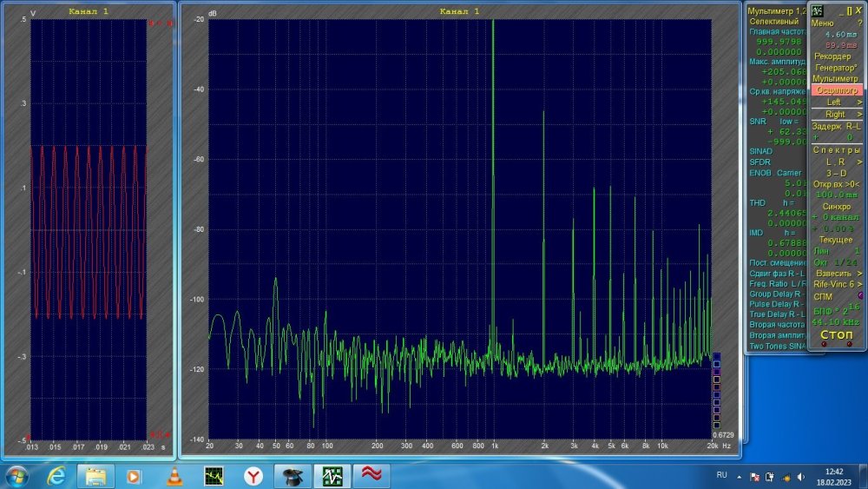Open the Генератор menu item
This screenshot has width=868, height=489.
click(834, 68)
